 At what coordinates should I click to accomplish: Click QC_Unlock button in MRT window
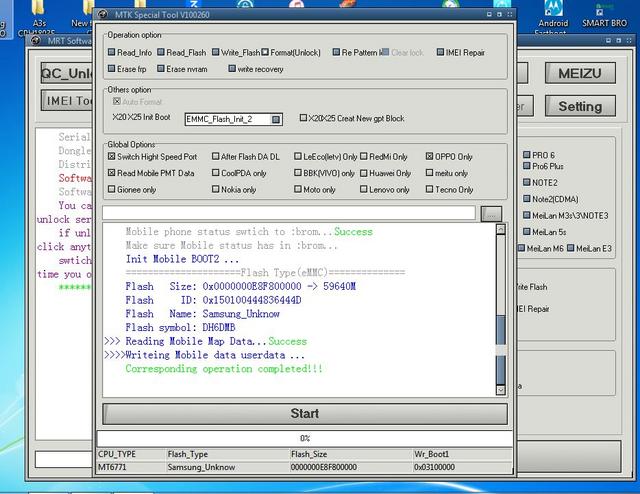click(68, 73)
